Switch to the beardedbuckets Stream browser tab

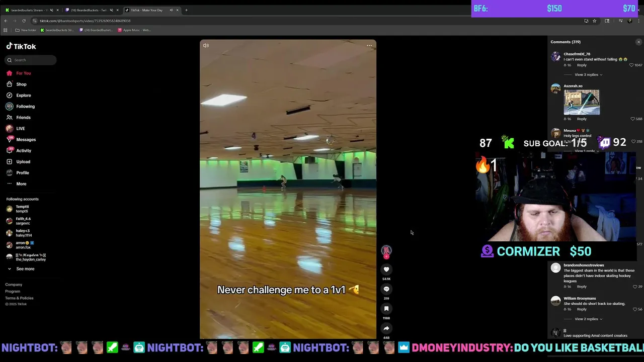[x=29, y=10]
